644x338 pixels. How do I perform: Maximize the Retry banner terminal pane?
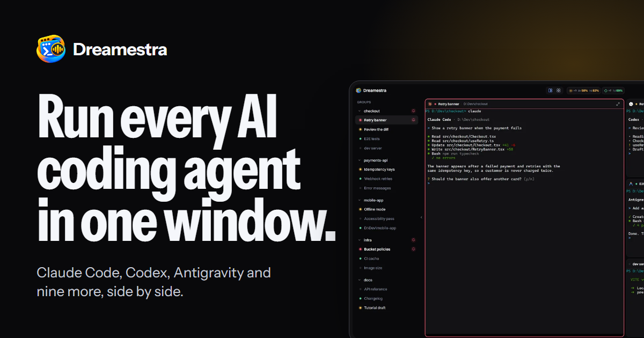618,104
